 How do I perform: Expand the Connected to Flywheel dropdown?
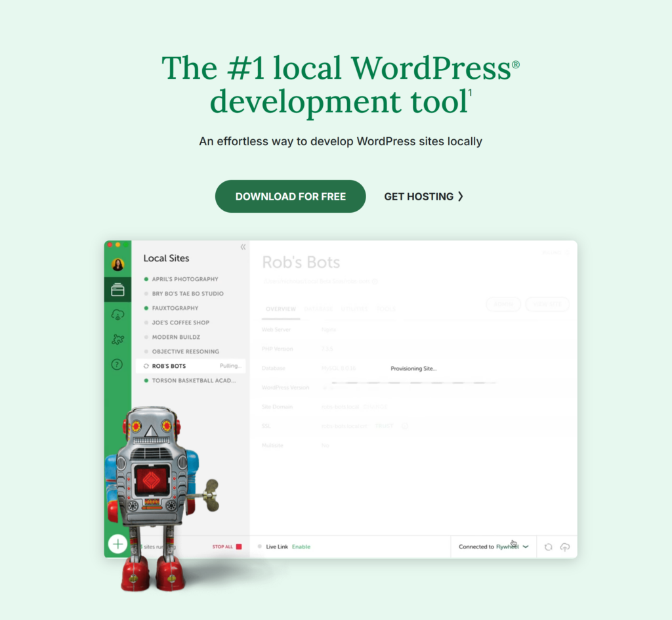pos(493,546)
